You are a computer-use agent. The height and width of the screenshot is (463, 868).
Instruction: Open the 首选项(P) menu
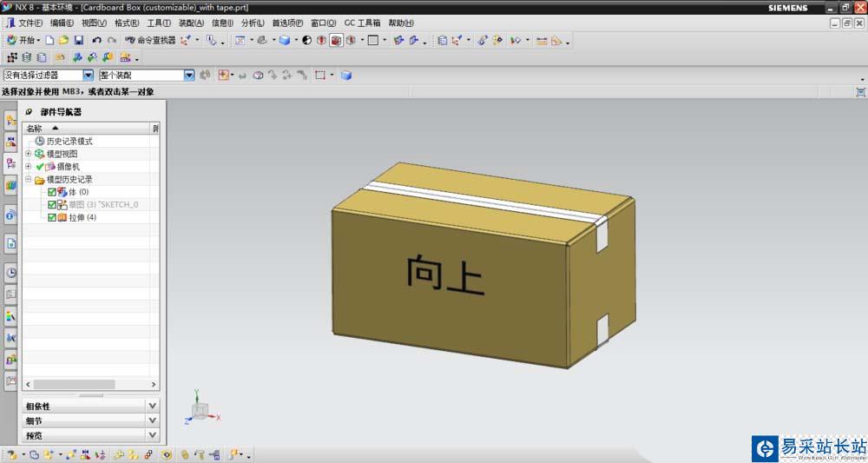point(287,23)
